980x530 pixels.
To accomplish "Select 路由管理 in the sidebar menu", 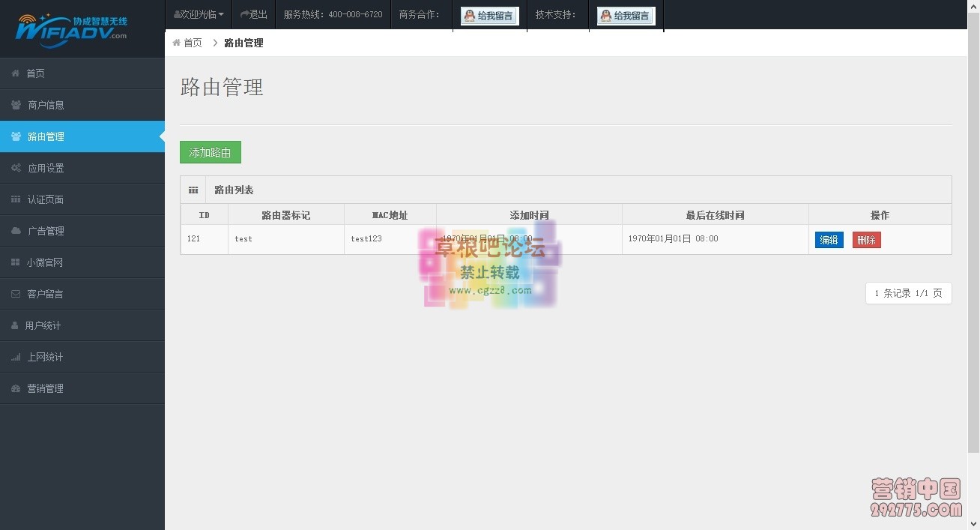I will click(x=45, y=136).
